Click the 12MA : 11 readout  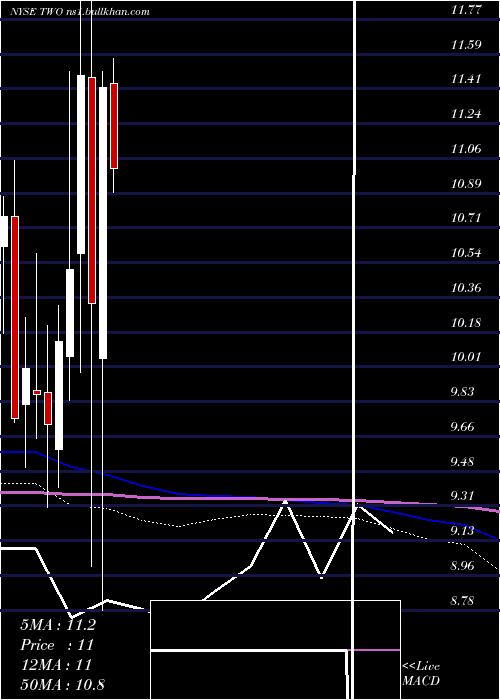56,665
